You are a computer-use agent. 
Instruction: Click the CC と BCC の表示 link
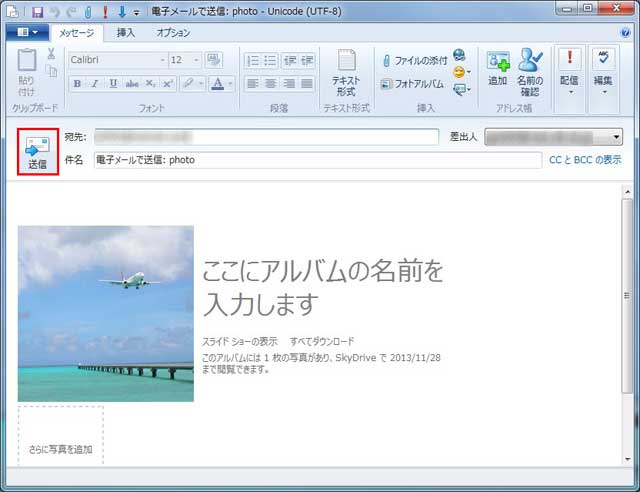pyautogui.click(x=585, y=159)
